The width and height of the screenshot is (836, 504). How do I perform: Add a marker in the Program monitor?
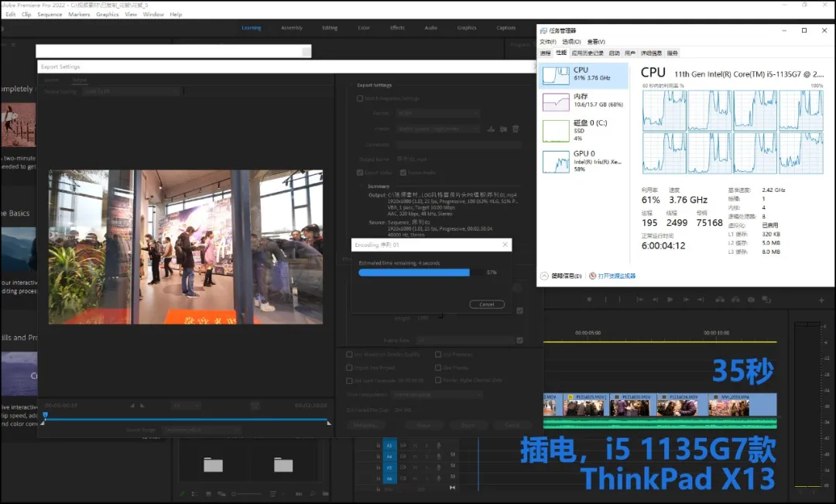(x=589, y=300)
